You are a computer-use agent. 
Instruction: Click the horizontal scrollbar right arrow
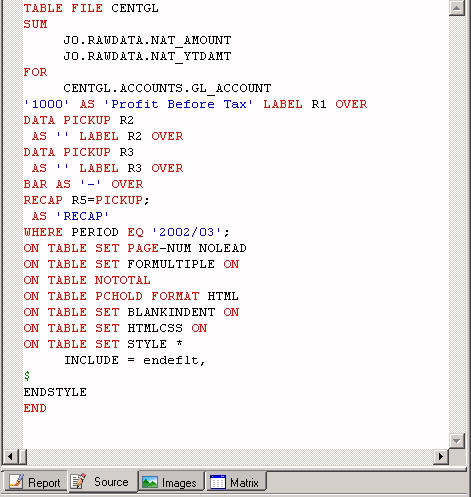pos(441,456)
